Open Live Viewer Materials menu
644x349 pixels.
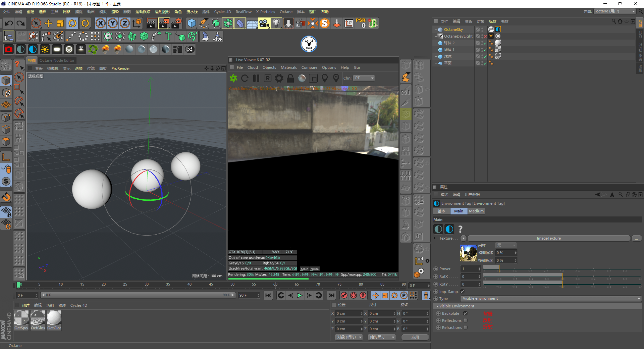289,67
